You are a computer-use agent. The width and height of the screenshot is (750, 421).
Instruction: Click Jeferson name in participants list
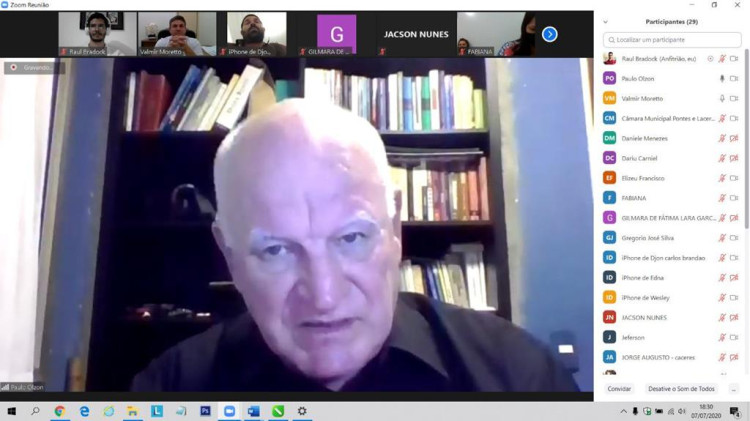tap(633, 337)
